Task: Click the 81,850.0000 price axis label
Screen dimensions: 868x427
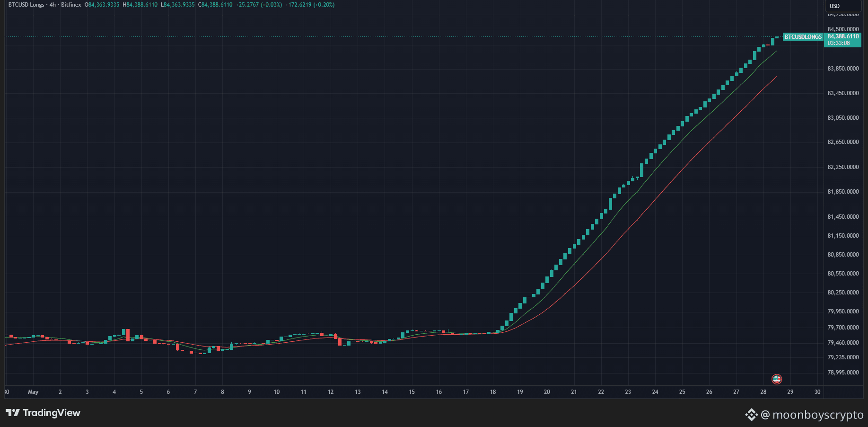Action: [x=843, y=192]
